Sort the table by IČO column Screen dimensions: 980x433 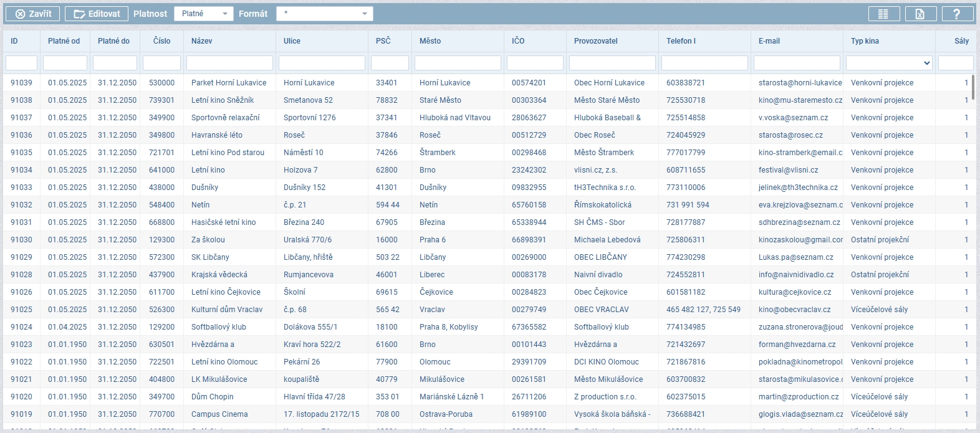[x=518, y=41]
